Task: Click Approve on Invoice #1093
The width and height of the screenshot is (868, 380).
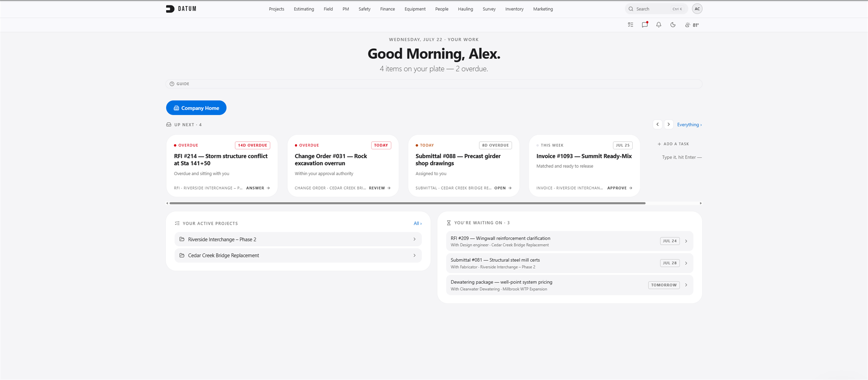Action: click(620, 188)
